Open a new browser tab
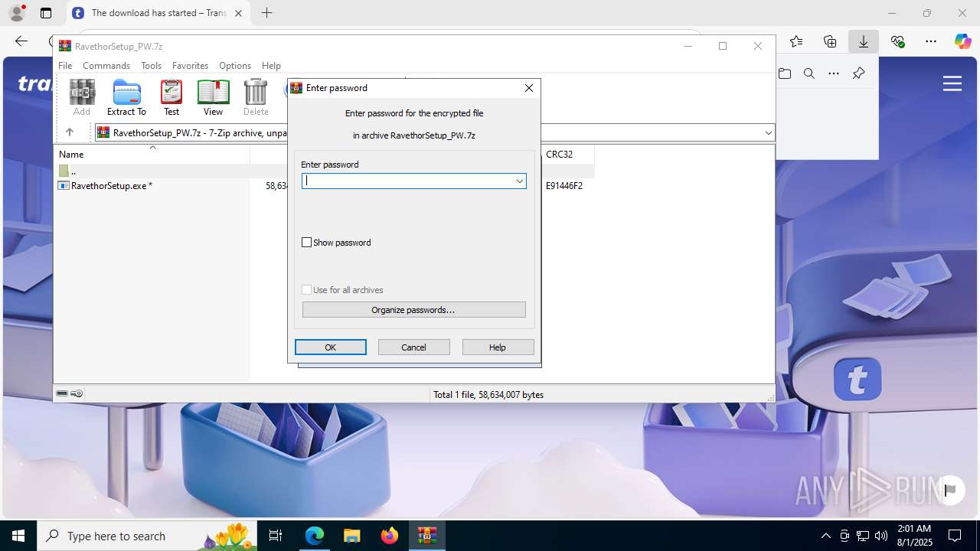This screenshot has width=980, height=551. tap(266, 13)
